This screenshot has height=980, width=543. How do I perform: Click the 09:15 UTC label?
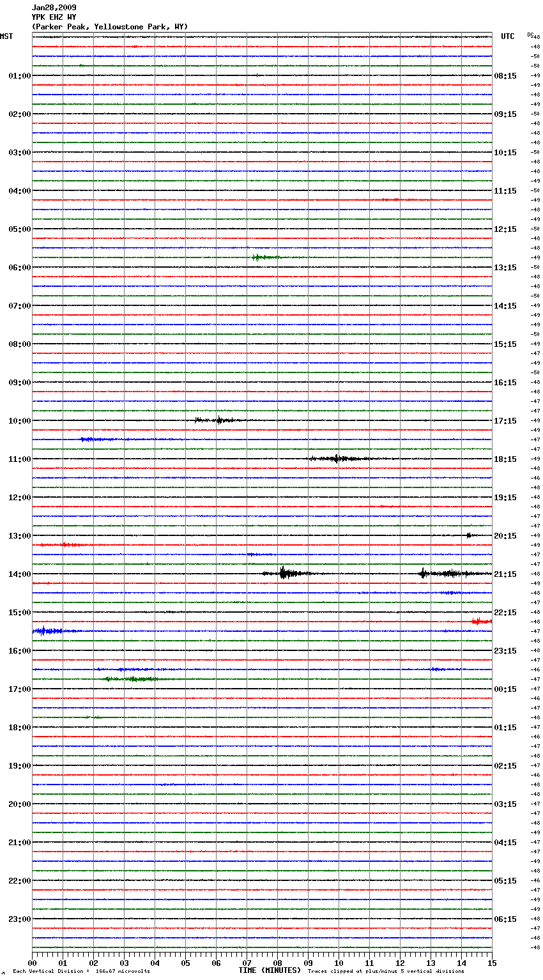[x=505, y=114]
